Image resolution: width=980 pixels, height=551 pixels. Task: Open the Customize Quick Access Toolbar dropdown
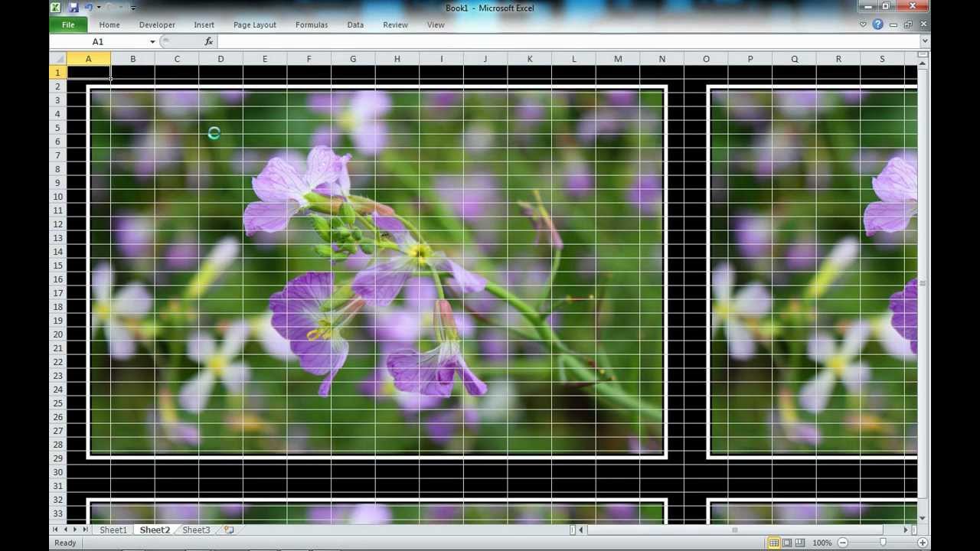point(132,8)
